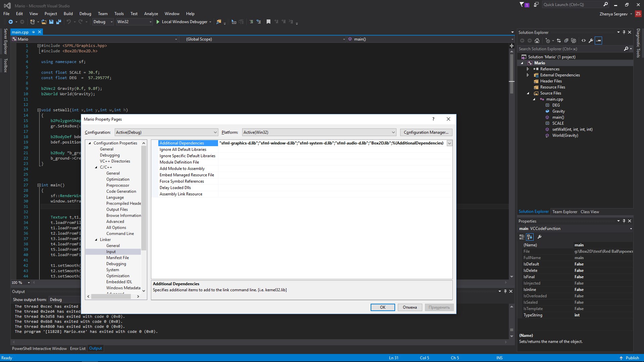Comment out selected lines icon
Screen dimensions: 644x362
click(x=251, y=22)
